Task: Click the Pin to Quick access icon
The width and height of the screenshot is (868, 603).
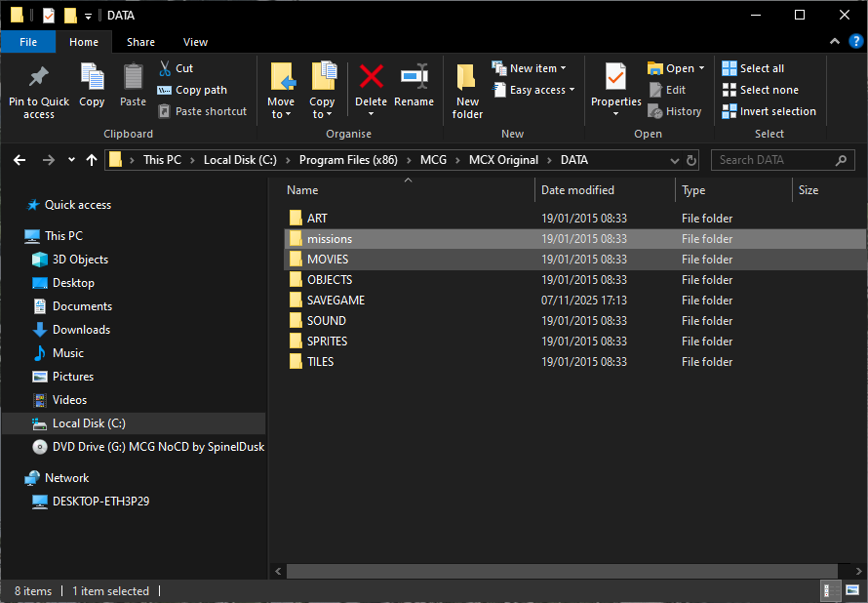Action: coord(39,77)
